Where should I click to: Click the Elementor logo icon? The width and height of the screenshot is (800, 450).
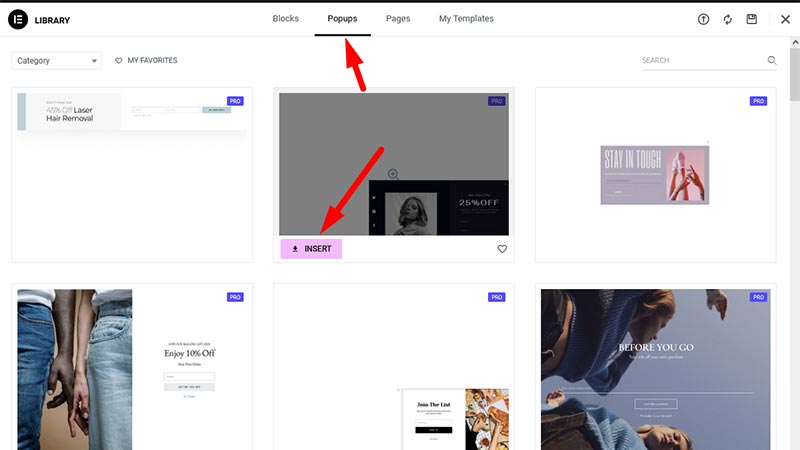18,19
